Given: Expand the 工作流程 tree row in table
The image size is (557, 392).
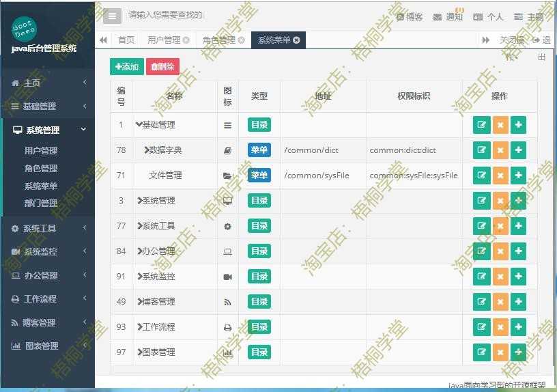Looking at the screenshot, I should [x=140, y=326].
